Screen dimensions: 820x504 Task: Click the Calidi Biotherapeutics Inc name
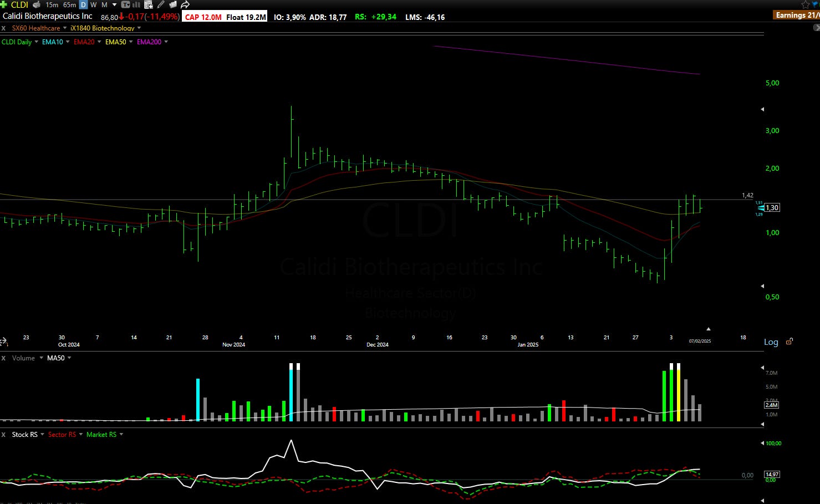click(x=48, y=16)
